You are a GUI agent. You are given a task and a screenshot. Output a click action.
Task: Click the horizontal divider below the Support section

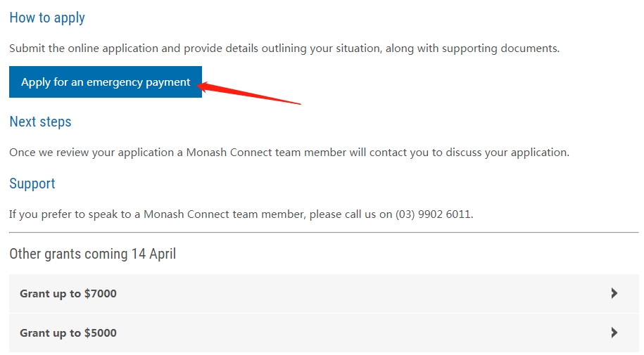click(324, 233)
